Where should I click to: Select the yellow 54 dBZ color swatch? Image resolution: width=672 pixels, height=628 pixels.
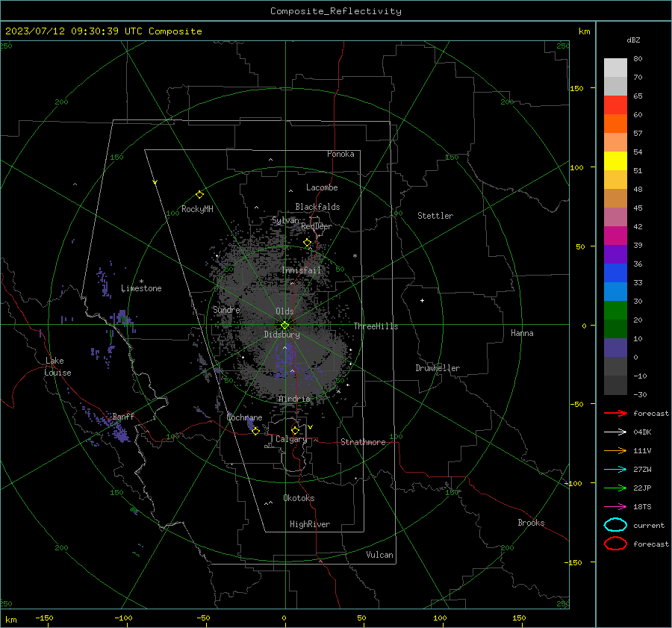pyautogui.click(x=615, y=161)
